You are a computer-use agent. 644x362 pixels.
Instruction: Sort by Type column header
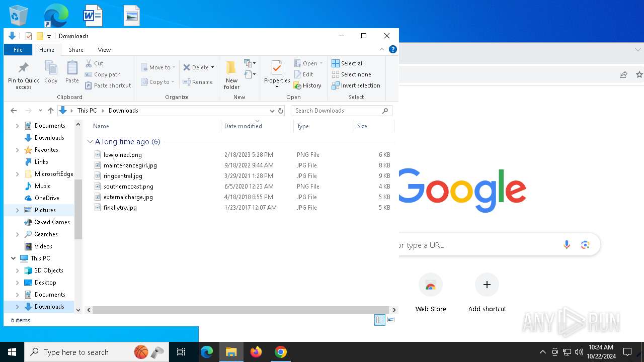tap(324, 126)
